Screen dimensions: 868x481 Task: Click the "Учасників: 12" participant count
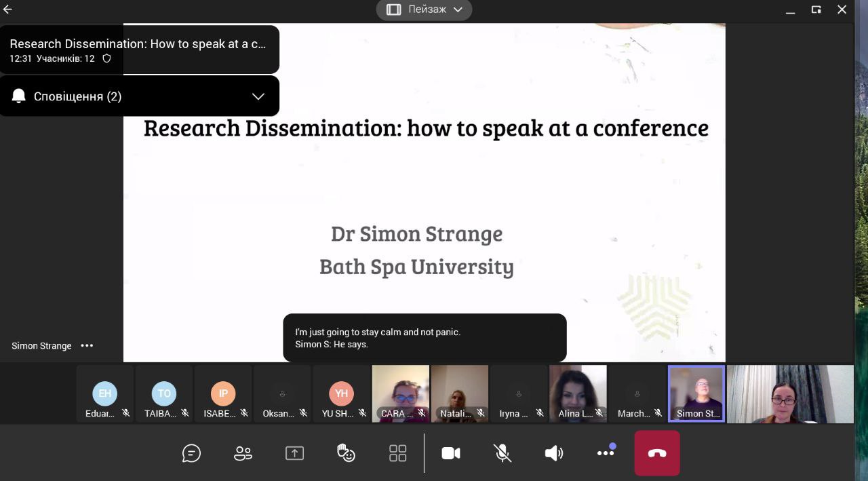tap(66, 59)
